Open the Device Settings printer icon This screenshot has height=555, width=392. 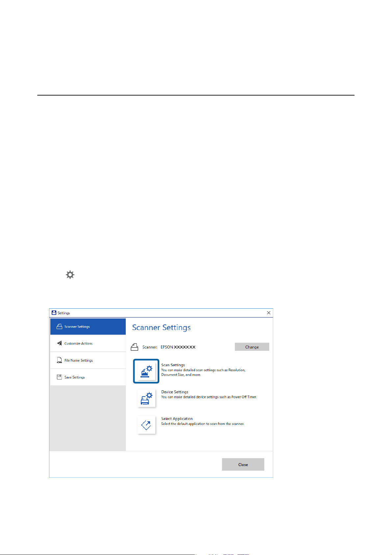click(x=146, y=398)
